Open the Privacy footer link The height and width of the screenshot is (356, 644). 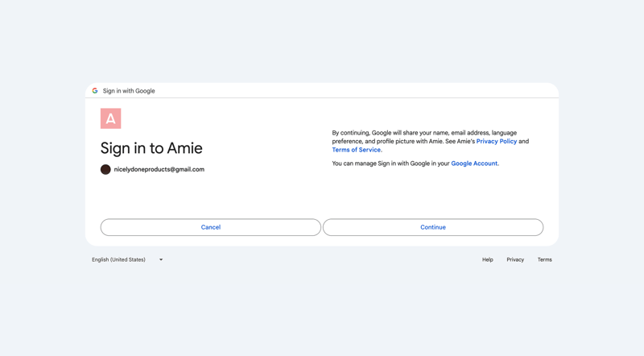click(515, 260)
